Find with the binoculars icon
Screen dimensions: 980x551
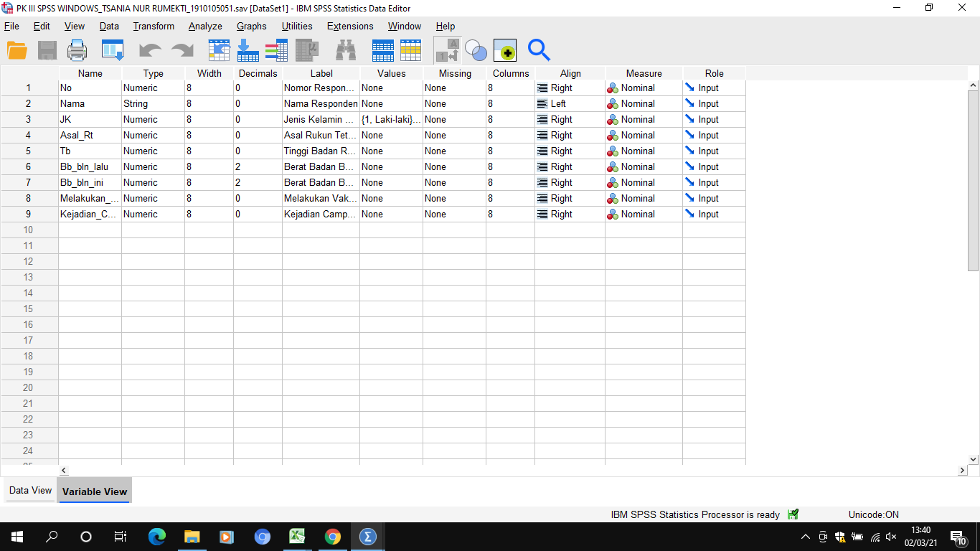(347, 50)
